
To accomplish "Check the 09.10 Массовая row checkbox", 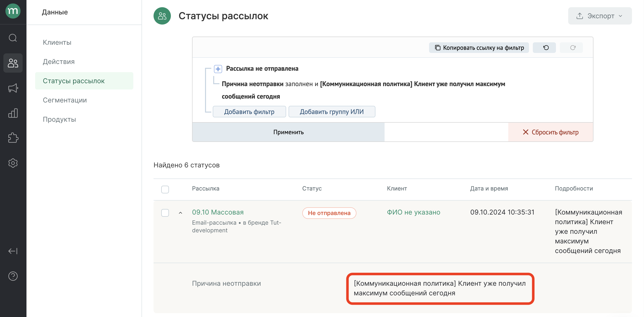I will pos(165,213).
